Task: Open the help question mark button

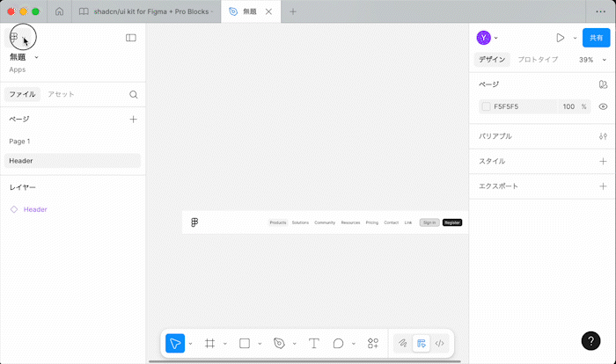Action: click(x=590, y=341)
